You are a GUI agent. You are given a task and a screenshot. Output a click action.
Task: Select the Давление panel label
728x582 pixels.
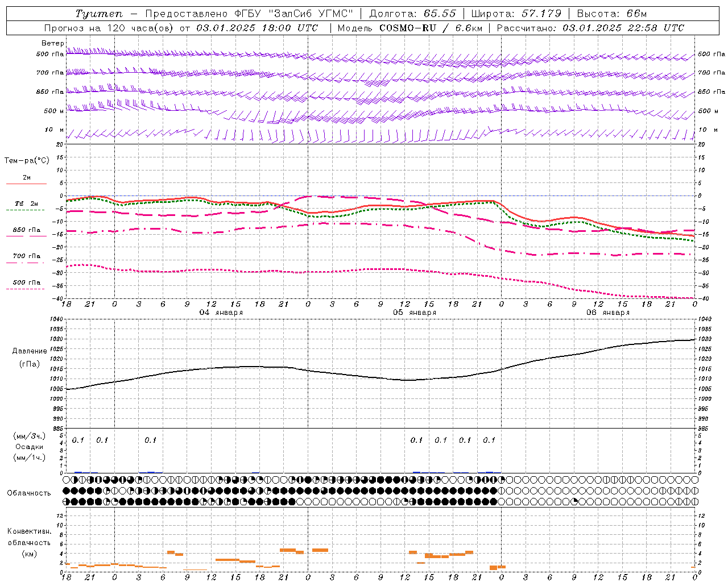(29, 351)
